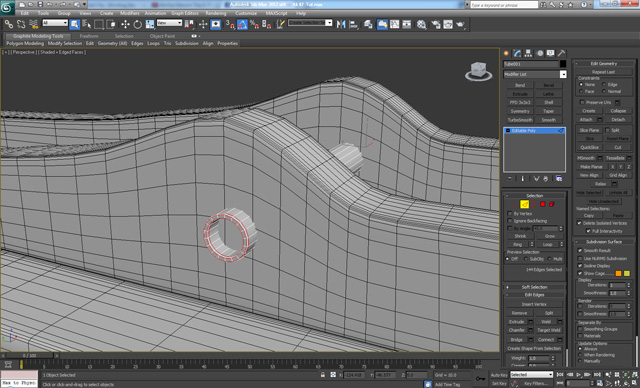Click the Mirror tool icon

341,24
